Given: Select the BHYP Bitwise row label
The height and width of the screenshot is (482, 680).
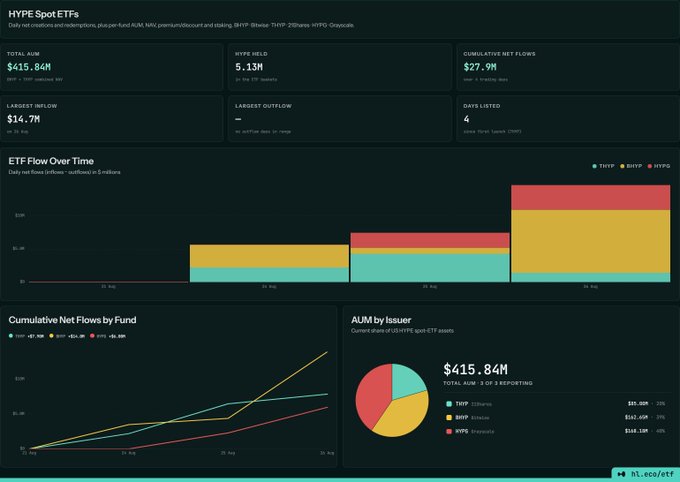Looking at the screenshot, I should click(472, 417).
